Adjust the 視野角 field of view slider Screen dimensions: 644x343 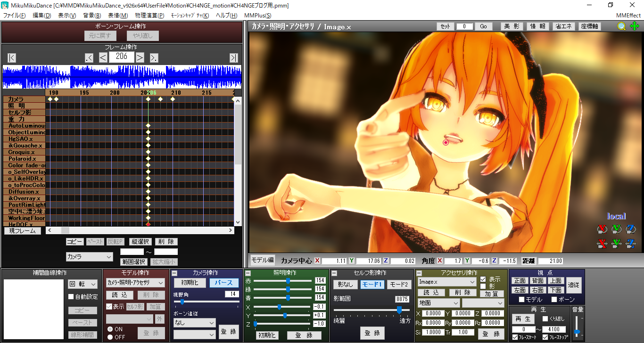[x=206, y=302]
